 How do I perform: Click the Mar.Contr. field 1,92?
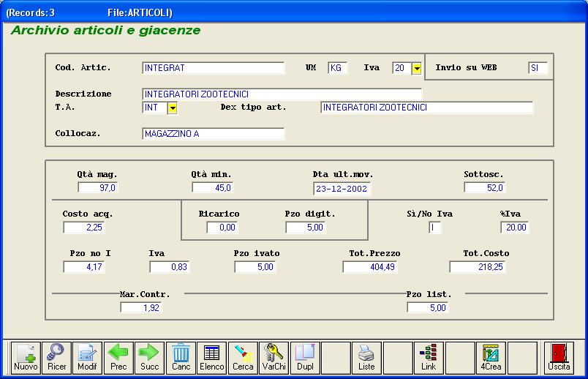[x=141, y=308]
